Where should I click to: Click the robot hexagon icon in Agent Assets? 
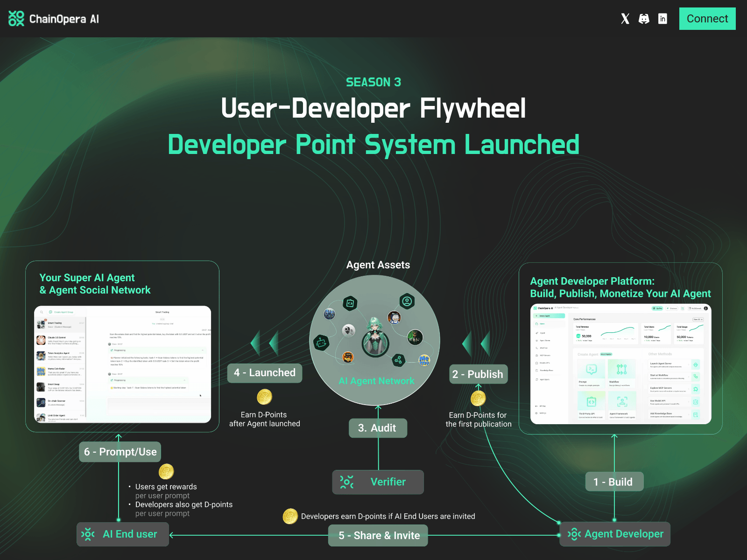click(x=321, y=343)
